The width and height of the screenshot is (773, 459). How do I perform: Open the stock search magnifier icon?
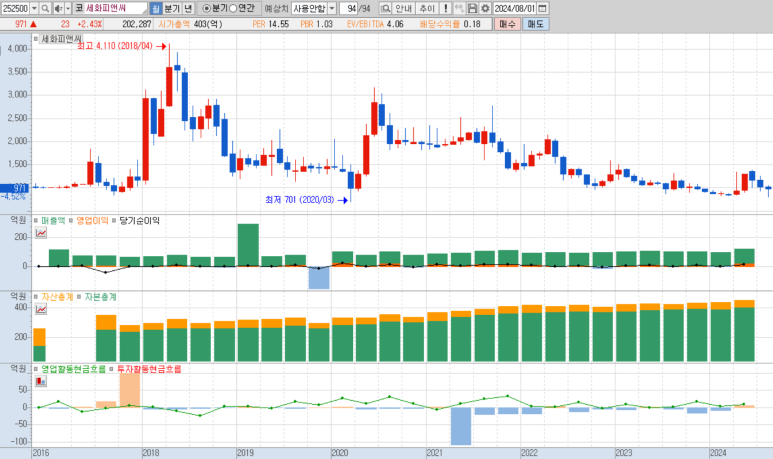45,8
